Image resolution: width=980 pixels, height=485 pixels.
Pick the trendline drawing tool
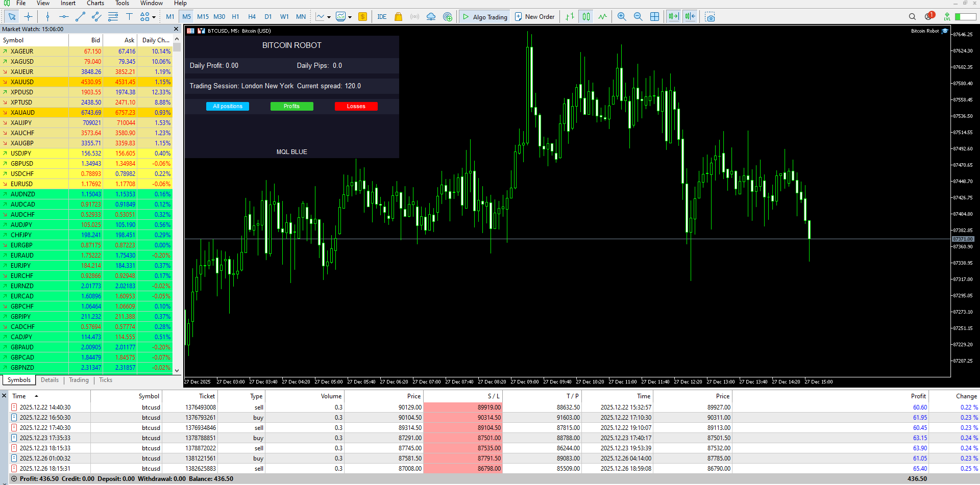pos(80,17)
